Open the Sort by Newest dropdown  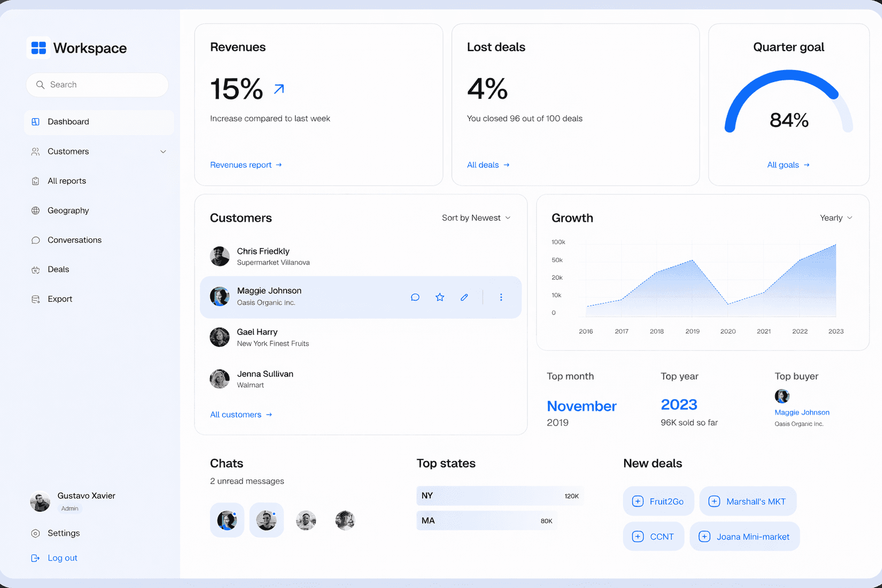coord(476,218)
